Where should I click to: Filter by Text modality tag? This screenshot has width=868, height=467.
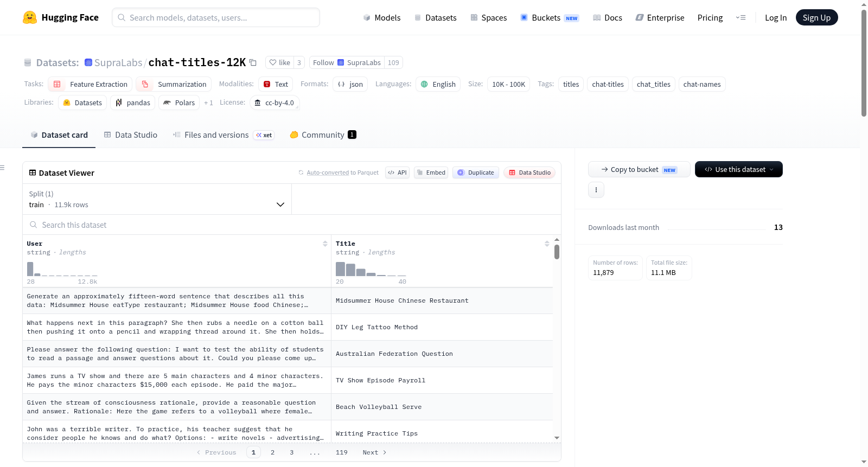(276, 84)
